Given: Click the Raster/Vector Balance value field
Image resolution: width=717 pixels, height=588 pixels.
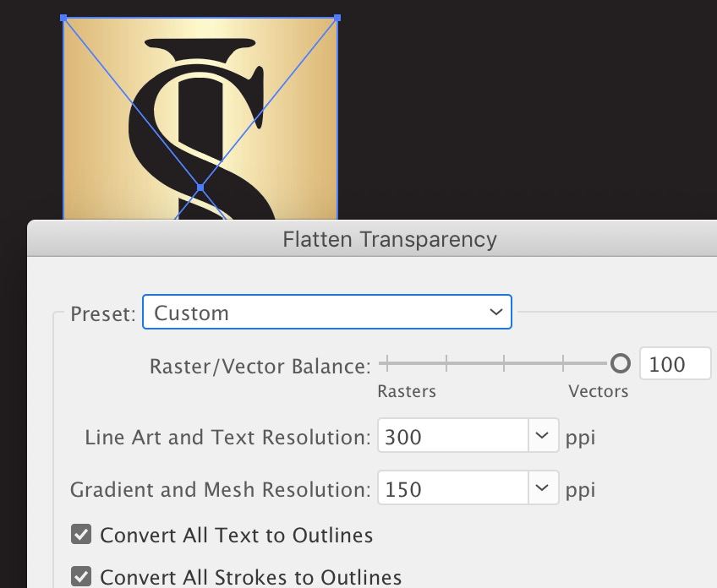Looking at the screenshot, I should [675, 364].
